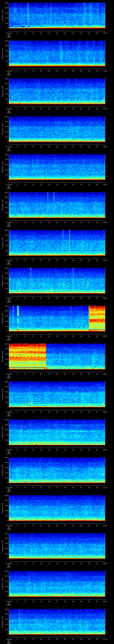Image resolution: width=114 pixels, height=644 pixels.
Task: Click the '19:26:00' start time label
Action: pyautogui.click(x=9, y=487)
